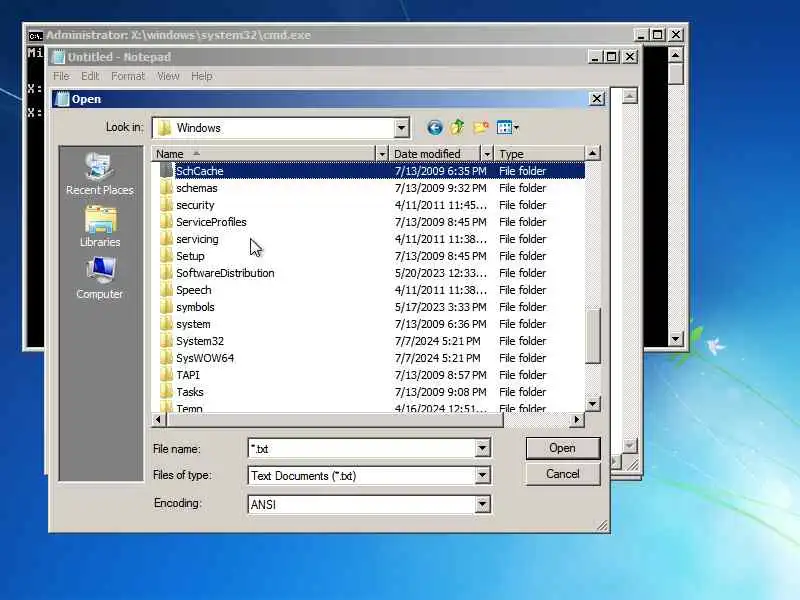Select the SysWOW64 folder name
The height and width of the screenshot is (600, 800).
(205, 358)
